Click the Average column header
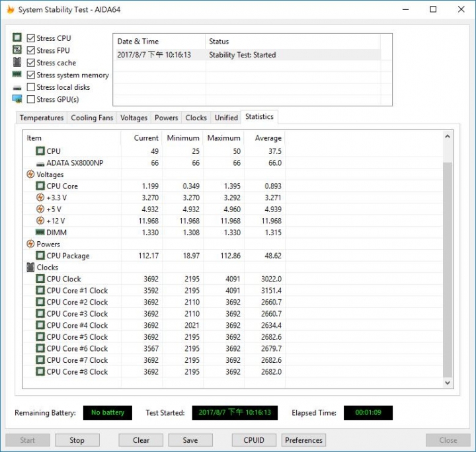 click(x=264, y=138)
